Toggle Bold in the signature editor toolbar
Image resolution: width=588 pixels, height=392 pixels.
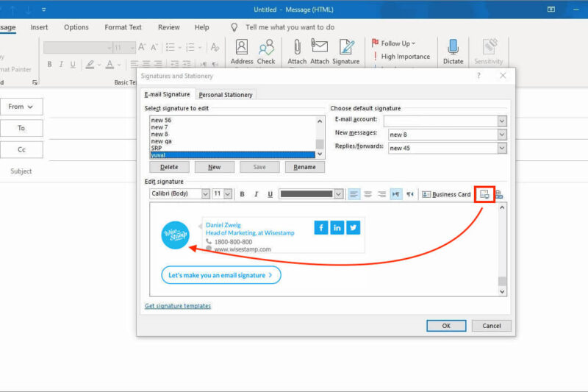pos(241,194)
